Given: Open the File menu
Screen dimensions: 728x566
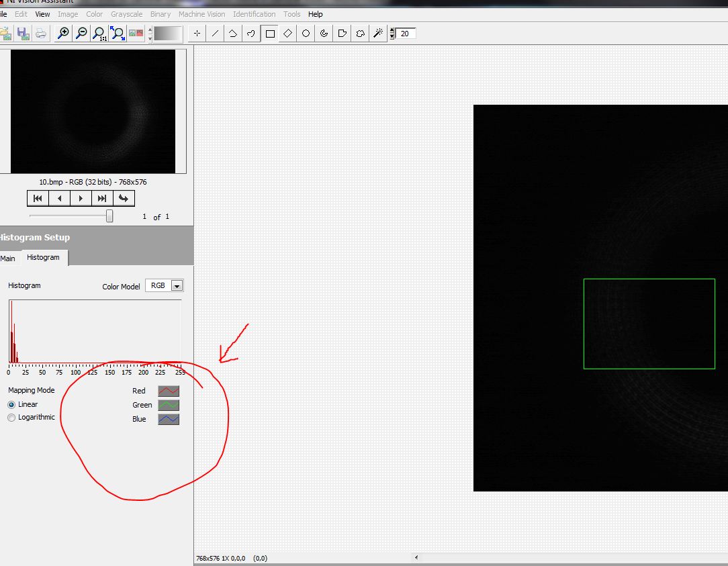Looking at the screenshot, I should coord(3,14).
